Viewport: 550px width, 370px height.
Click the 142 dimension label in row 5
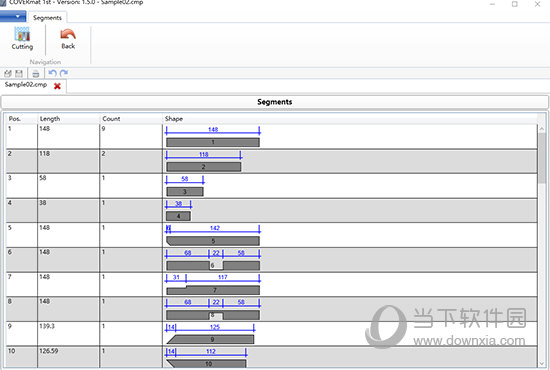point(215,228)
